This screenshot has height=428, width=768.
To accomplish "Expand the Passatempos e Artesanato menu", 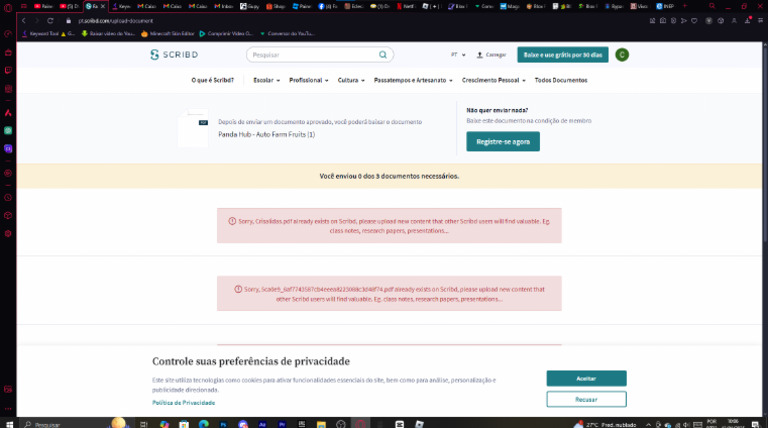I will point(413,80).
